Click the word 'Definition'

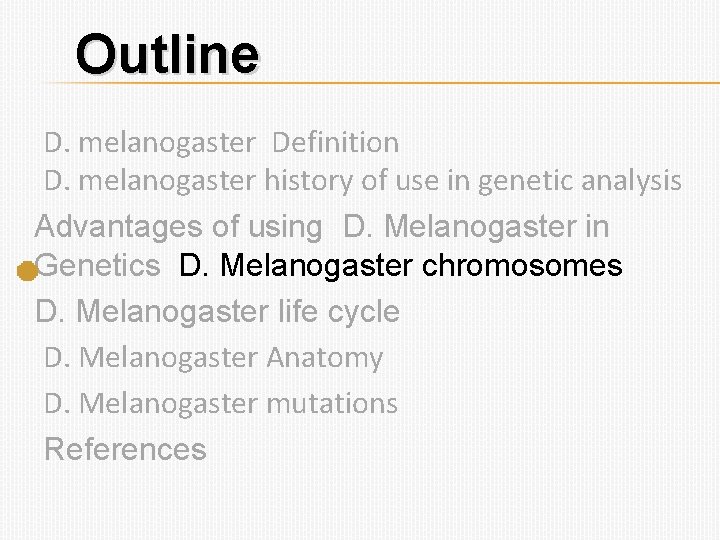click(x=335, y=143)
